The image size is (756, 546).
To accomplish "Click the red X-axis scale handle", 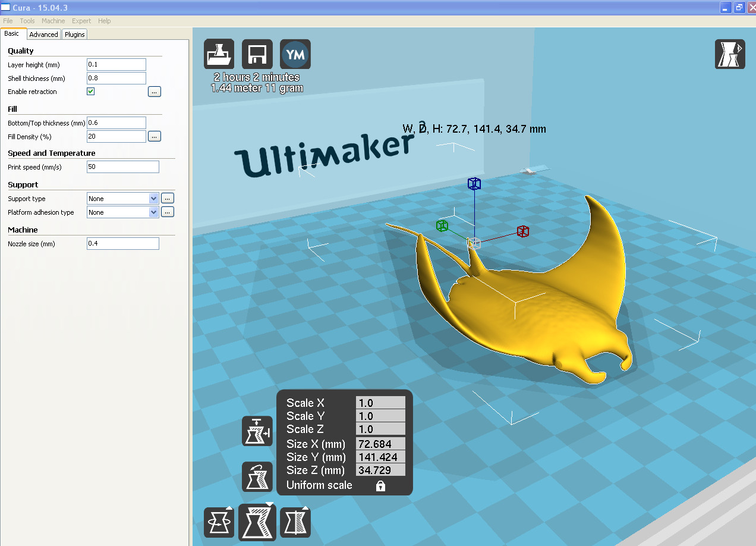I will pyautogui.click(x=522, y=231).
